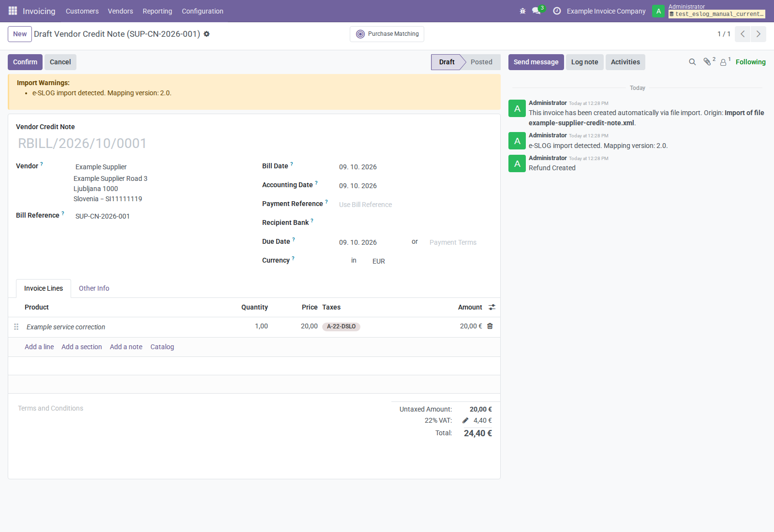Open Activities in chatter
Viewport: 774px width, 532px height.
[625, 62]
